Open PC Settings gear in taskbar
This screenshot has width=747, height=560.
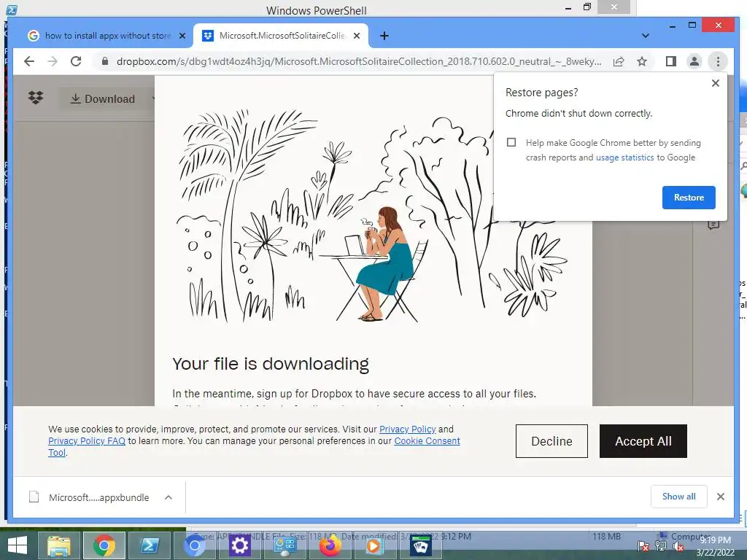coord(239,545)
